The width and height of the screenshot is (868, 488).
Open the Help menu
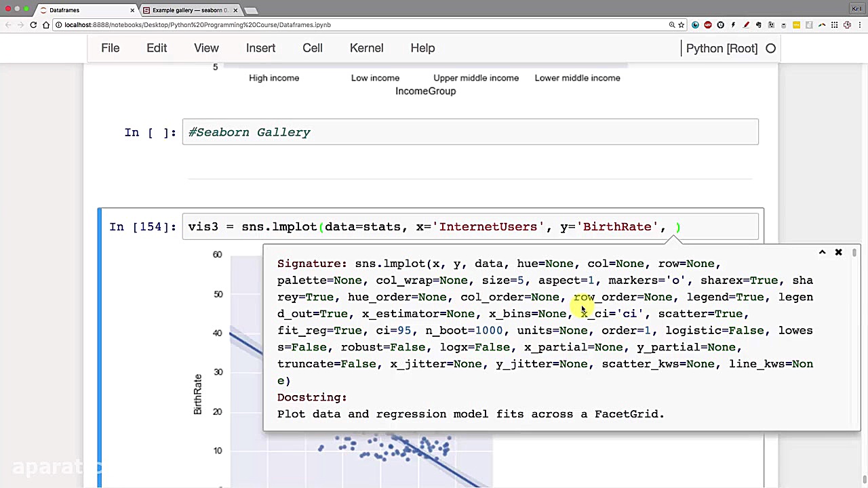point(422,48)
